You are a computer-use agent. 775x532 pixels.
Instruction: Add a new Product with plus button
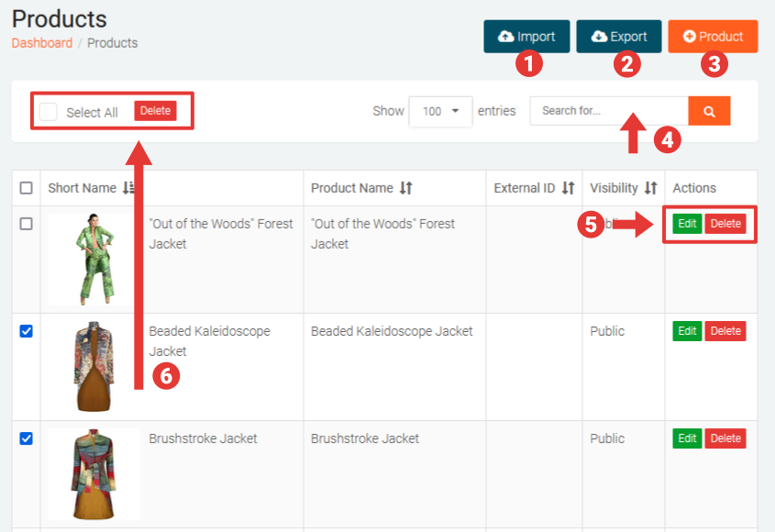pyautogui.click(x=713, y=37)
